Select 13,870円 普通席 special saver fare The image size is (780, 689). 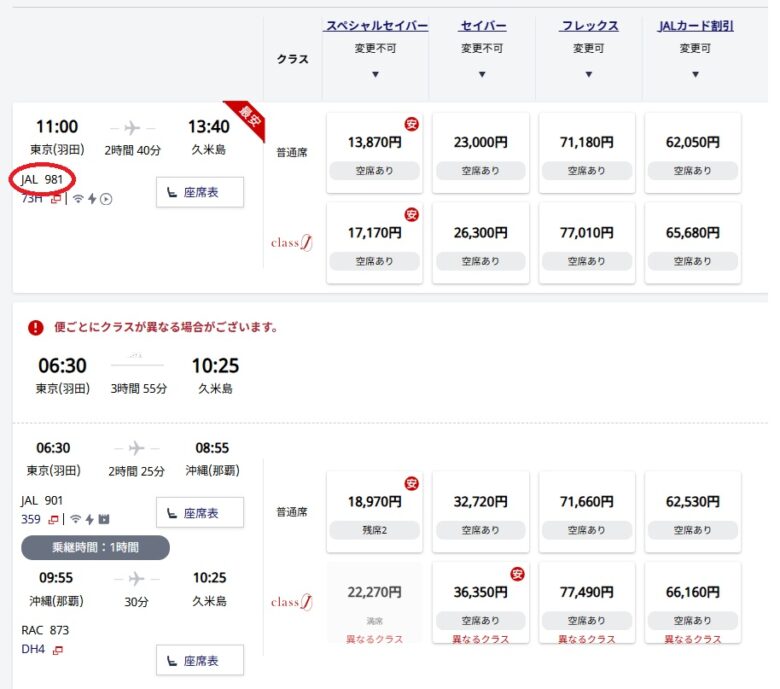click(375, 153)
